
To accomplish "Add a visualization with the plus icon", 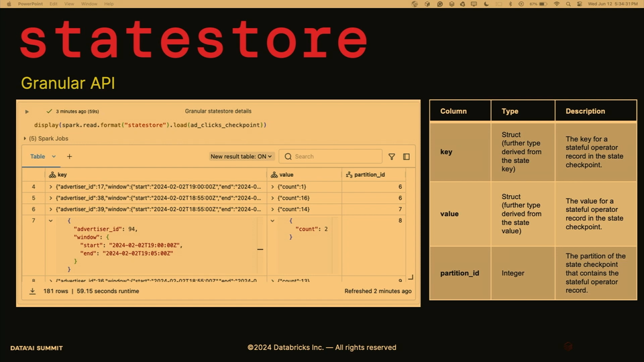I will click(x=69, y=156).
